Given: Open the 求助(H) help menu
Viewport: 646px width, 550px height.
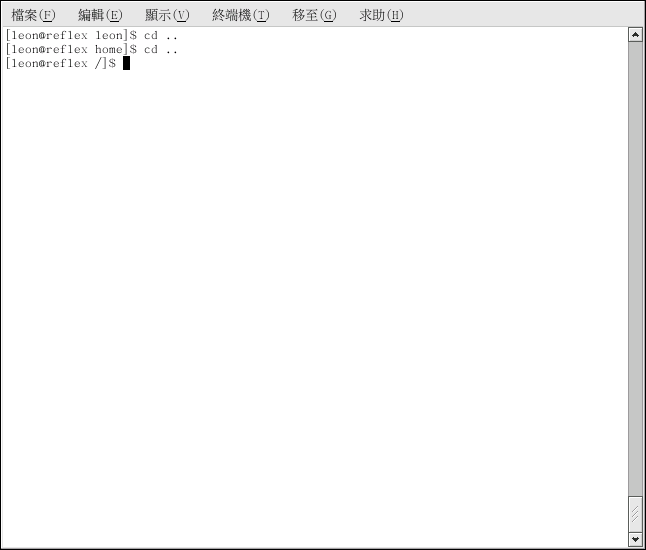Looking at the screenshot, I should (381, 15).
